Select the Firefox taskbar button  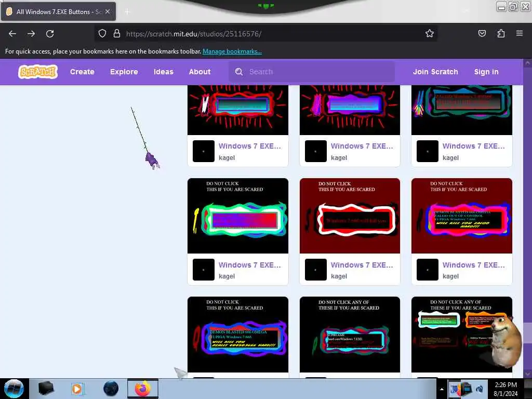(x=143, y=389)
